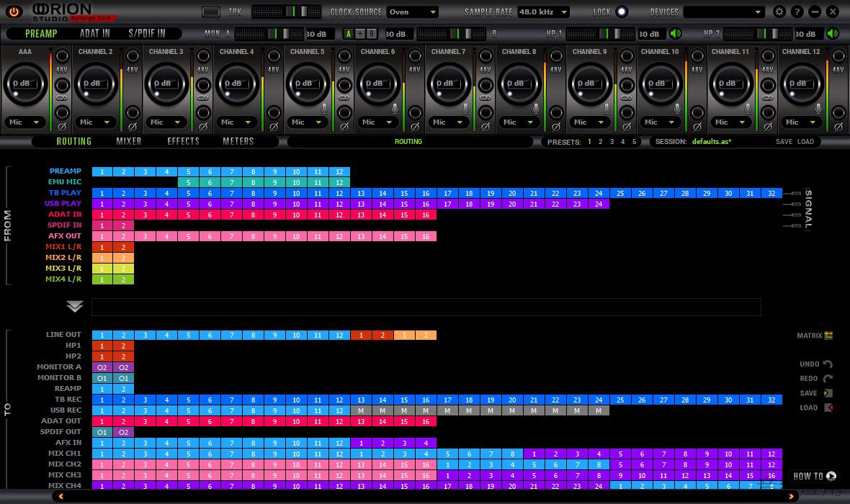
Task: Click the green Save routing arrow icon
Action: pos(828,393)
